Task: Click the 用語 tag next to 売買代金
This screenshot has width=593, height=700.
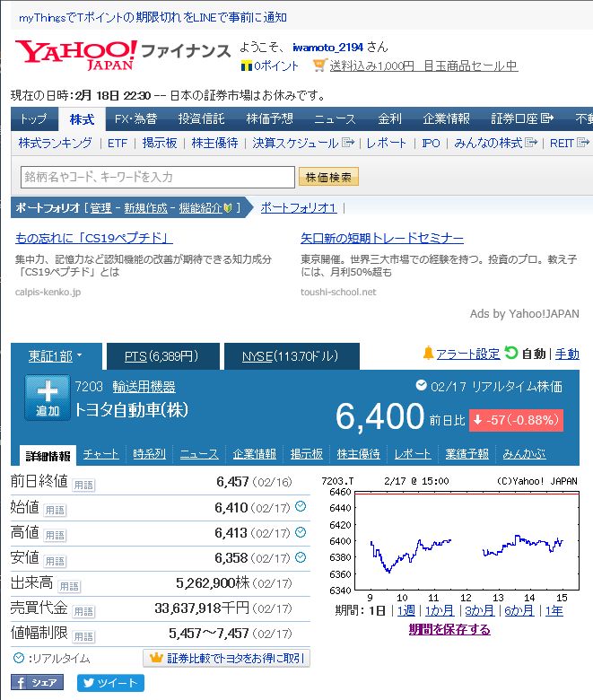Action: pyautogui.click(x=83, y=611)
